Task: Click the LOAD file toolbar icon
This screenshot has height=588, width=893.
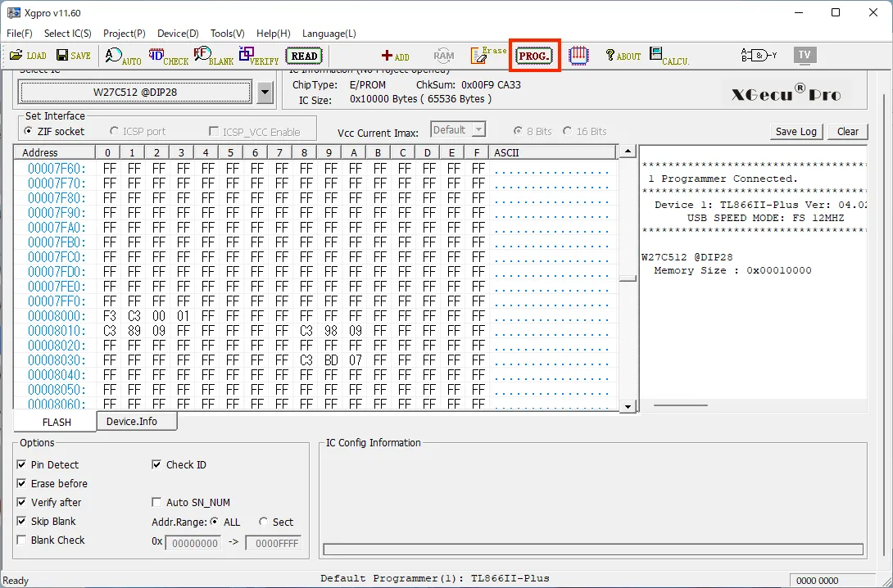Action: [28, 55]
